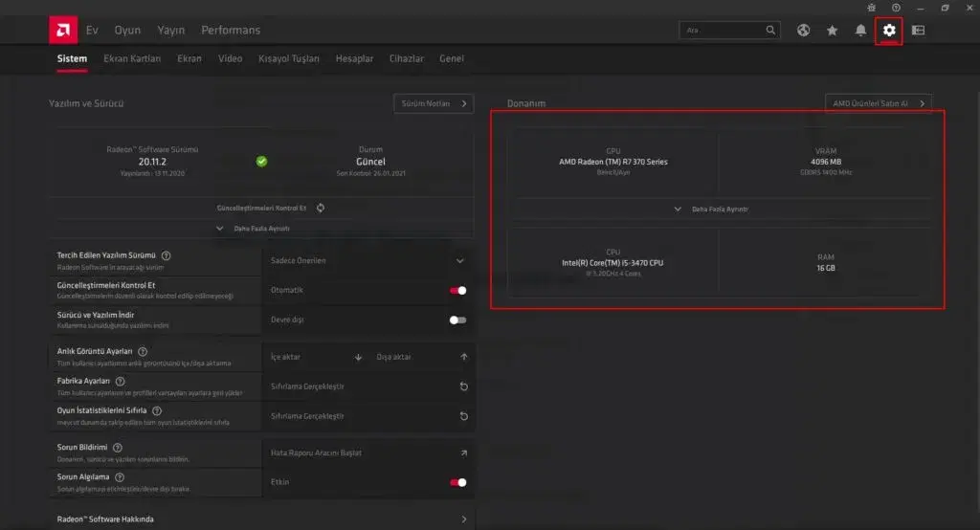Image resolution: width=980 pixels, height=530 pixels.
Task: Click help icon next to Sorun Algılama
Action: pyautogui.click(x=120, y=476)
